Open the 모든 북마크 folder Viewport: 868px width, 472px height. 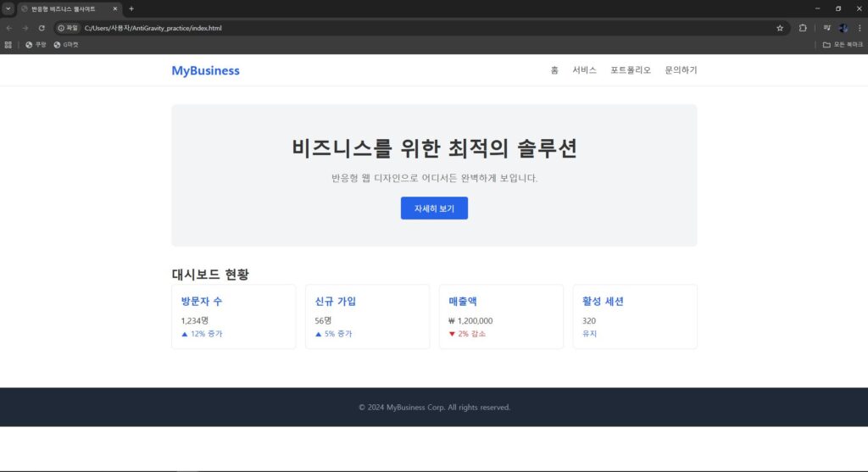843,45
